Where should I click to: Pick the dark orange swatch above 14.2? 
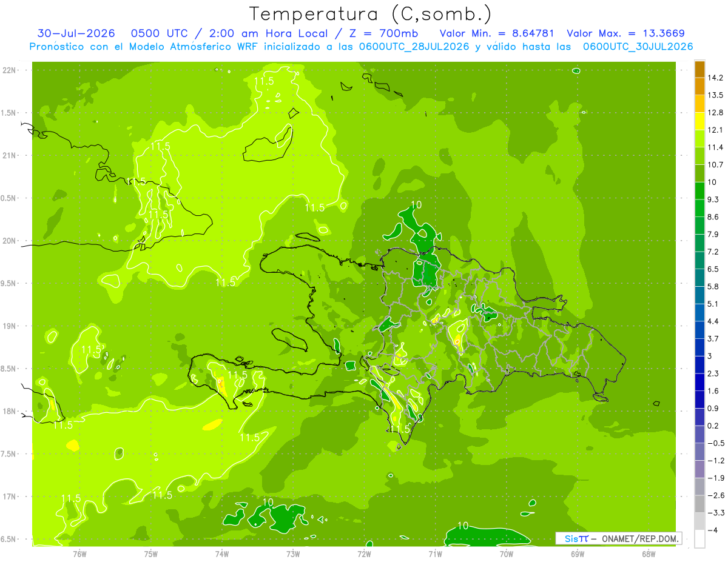[699, 69]
